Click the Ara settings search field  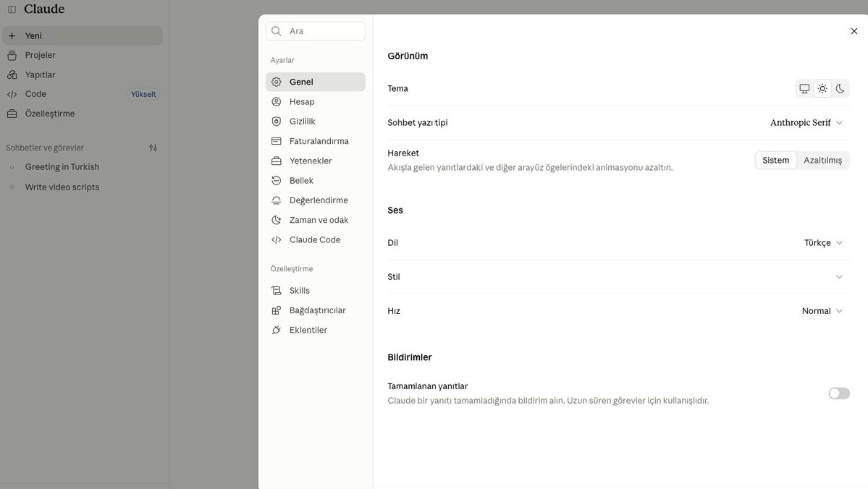[x=316, y=31]
